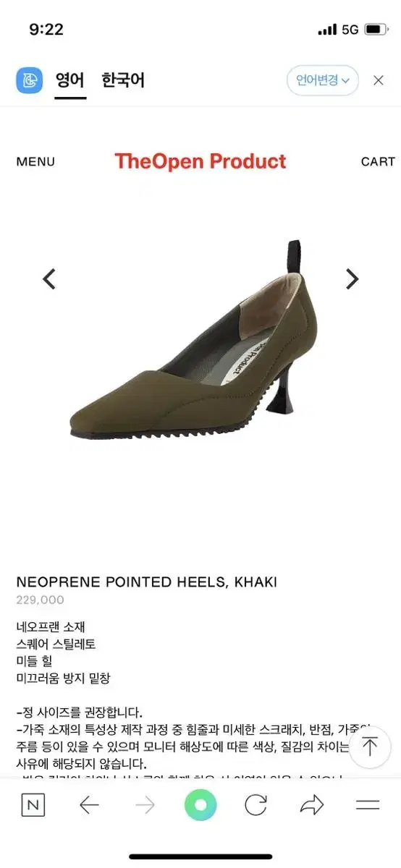Image resolution: width=401 pixels, height=868 pixels.
Task: Show the next product image
Action: click(352, 278)
